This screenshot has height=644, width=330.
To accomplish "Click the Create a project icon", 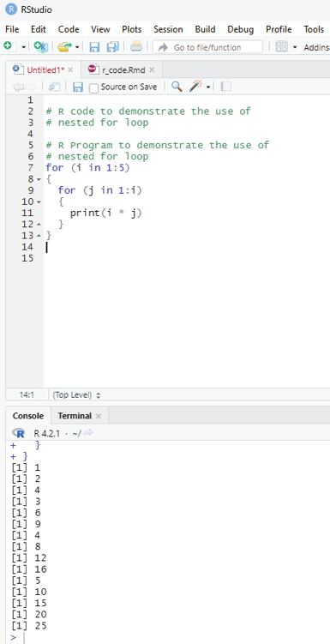I will (40, 47).
